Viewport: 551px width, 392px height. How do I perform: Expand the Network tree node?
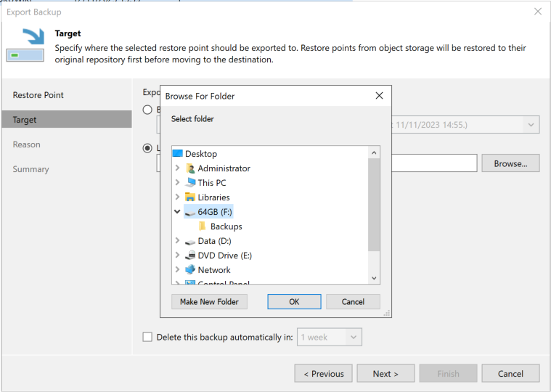coord(177,269)
